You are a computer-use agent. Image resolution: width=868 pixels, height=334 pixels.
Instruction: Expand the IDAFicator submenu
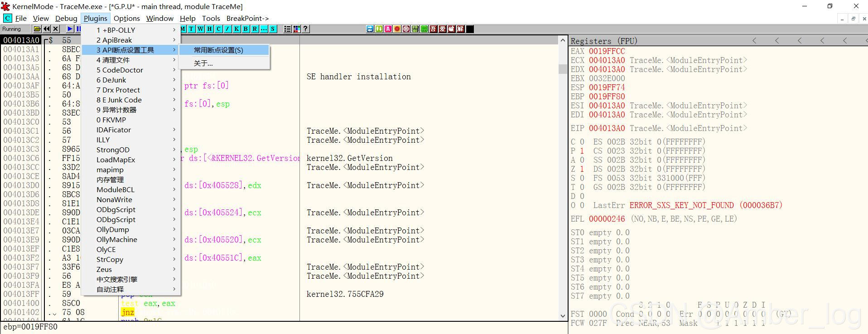131,130
